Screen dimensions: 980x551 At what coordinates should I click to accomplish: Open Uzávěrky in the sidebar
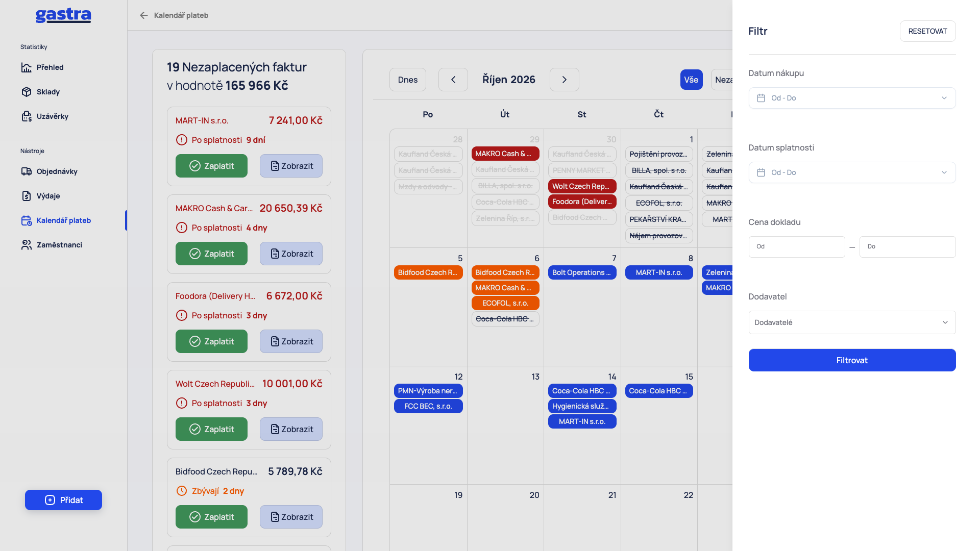[52, 116]
